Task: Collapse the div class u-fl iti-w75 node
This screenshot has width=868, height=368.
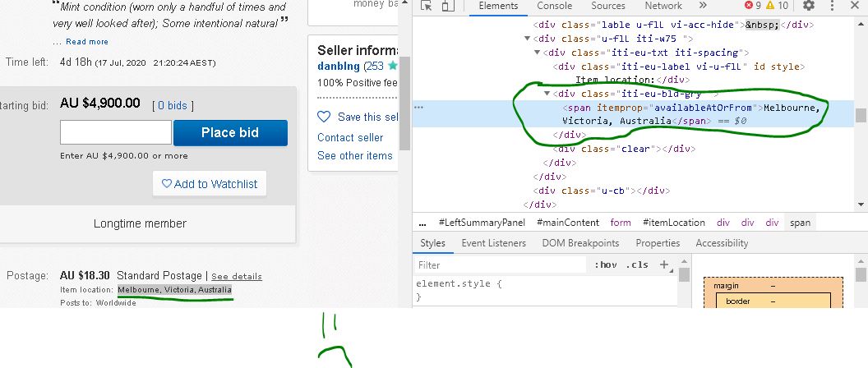Action: pyautogui.click(x=528, y=39)
